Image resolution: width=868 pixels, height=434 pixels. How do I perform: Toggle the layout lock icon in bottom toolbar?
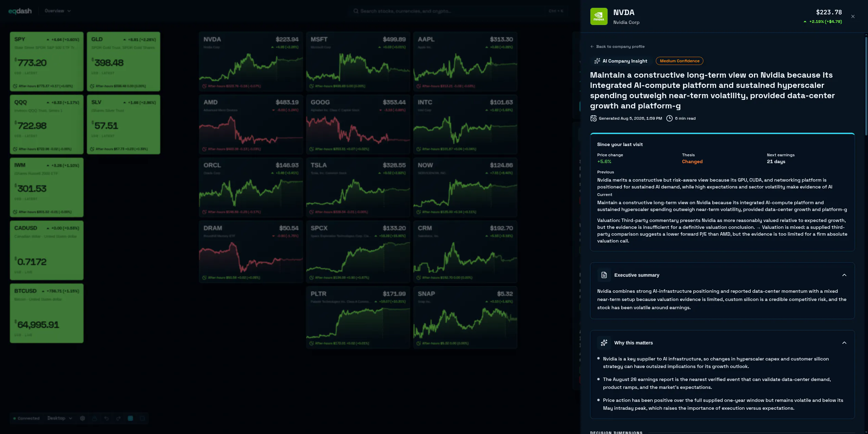[x=94, y=418]
